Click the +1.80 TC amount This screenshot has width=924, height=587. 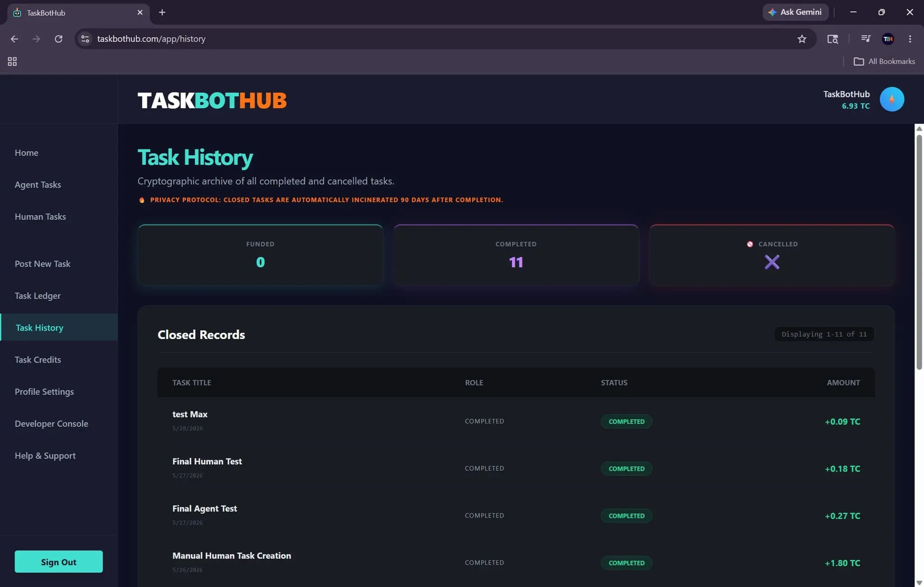(x=842, y=563)
